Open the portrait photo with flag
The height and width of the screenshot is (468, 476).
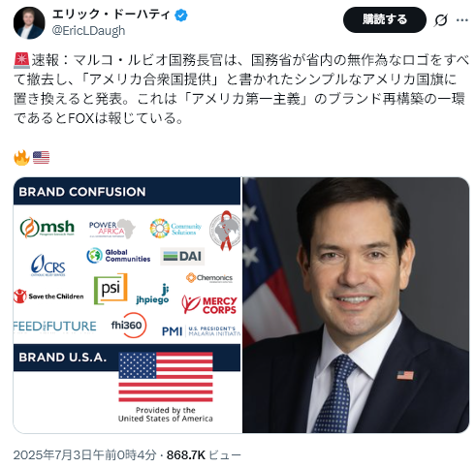[356, 305]
